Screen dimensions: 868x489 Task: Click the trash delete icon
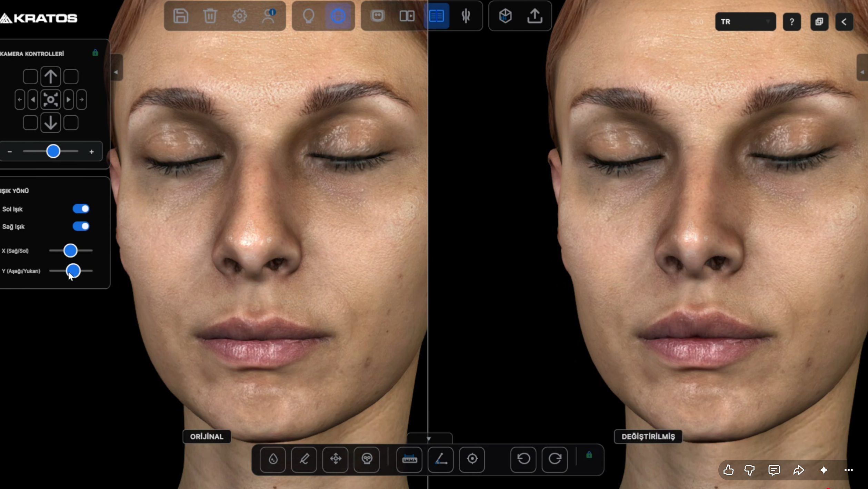click(x=210, y=16)
